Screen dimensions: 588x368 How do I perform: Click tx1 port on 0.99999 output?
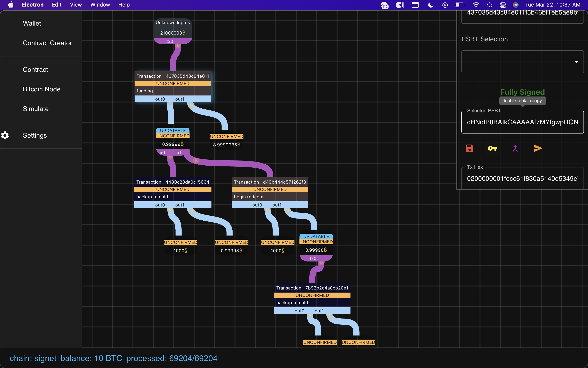pos(178,153)
